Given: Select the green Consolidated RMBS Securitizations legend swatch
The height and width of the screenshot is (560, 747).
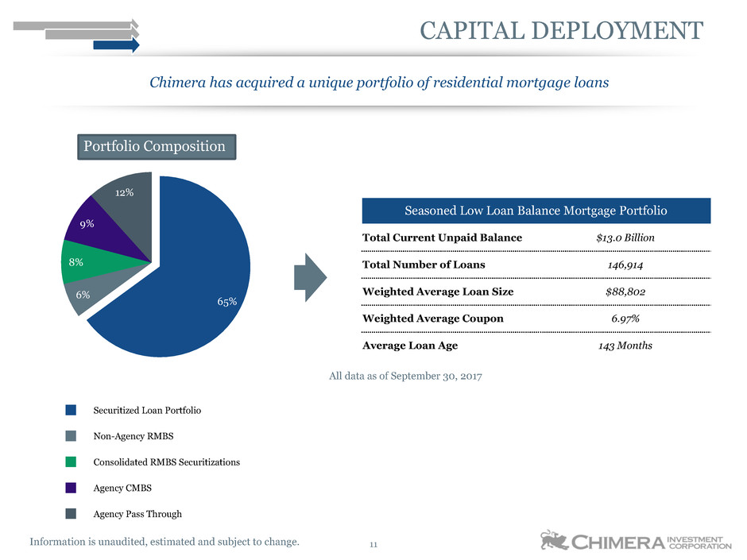Looking at the screenshot, I should tap(71, 462).
